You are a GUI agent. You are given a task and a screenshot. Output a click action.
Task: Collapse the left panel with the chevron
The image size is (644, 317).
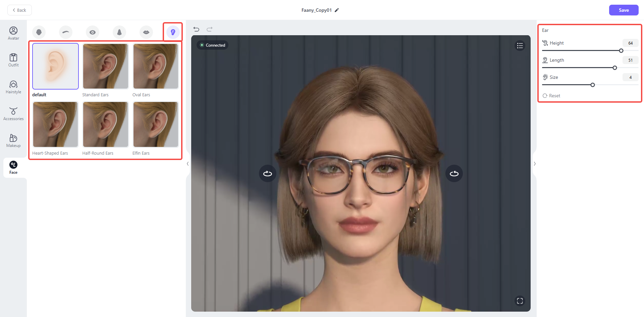pos(188,164)
